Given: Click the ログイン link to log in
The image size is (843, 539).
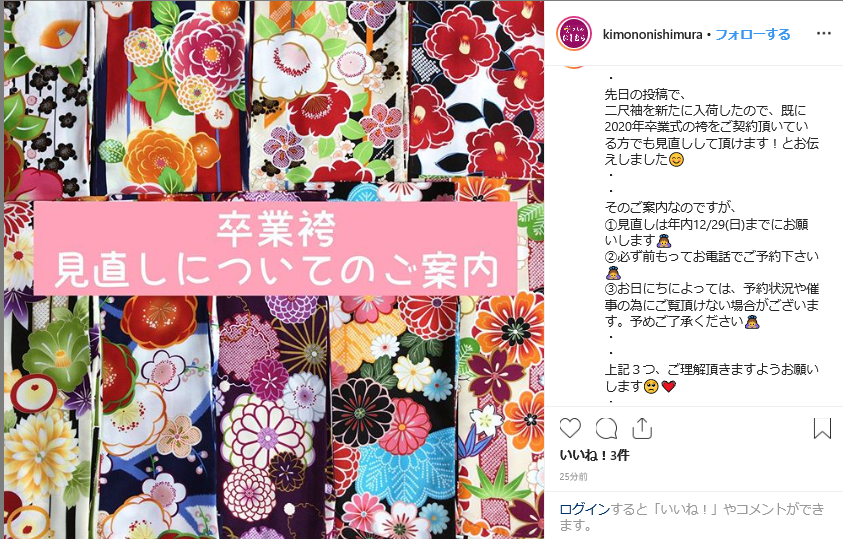Looking at the screenshot, I should coord(584,509).
